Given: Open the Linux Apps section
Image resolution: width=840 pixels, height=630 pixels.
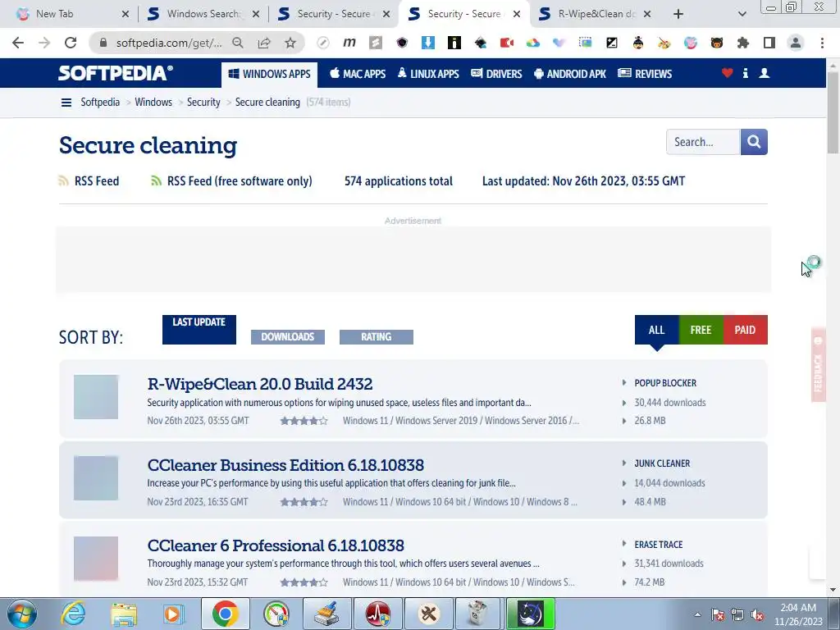Looking at the screenshot, I should click(x=428, y=74).
